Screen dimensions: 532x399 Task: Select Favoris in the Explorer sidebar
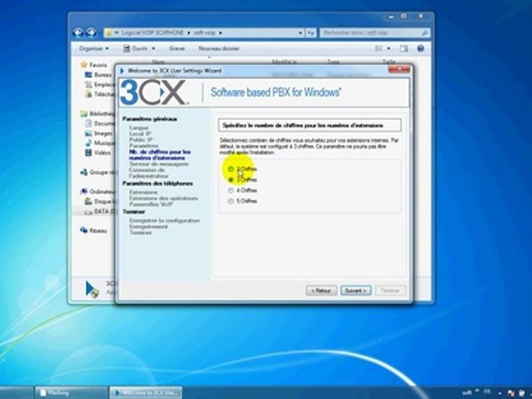click(x=98, y=65)
